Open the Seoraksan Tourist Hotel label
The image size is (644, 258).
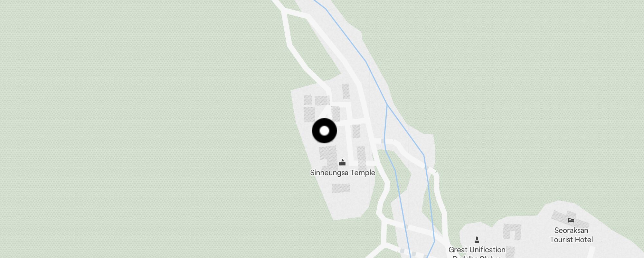[x=571, y=235]
